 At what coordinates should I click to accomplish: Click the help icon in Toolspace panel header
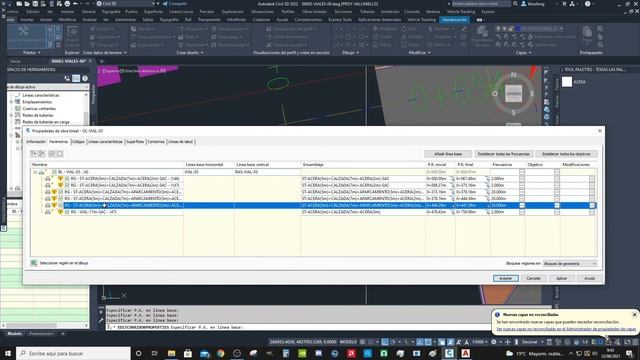click(x=84, y=78)
